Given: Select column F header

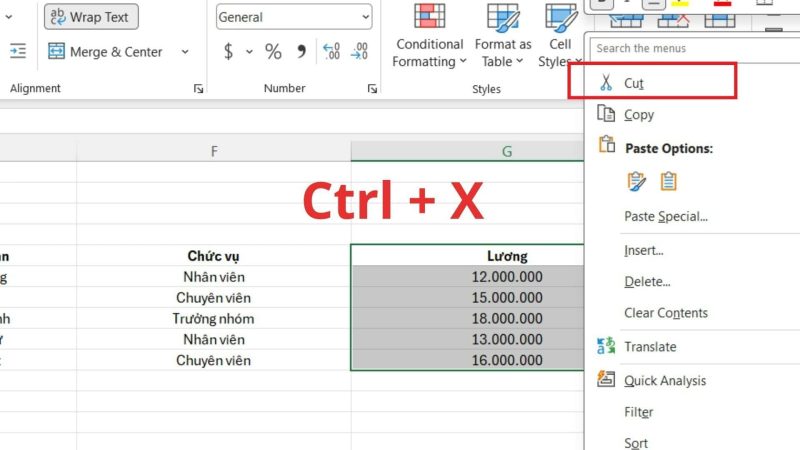Looking at the screenshot, I should (x=214, y=151).
